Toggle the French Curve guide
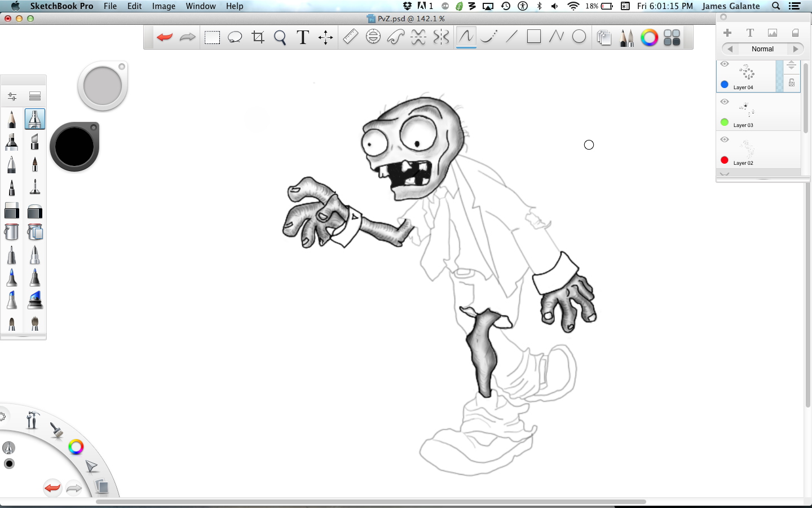Viewport: 812px width, 508px height. 396,37
